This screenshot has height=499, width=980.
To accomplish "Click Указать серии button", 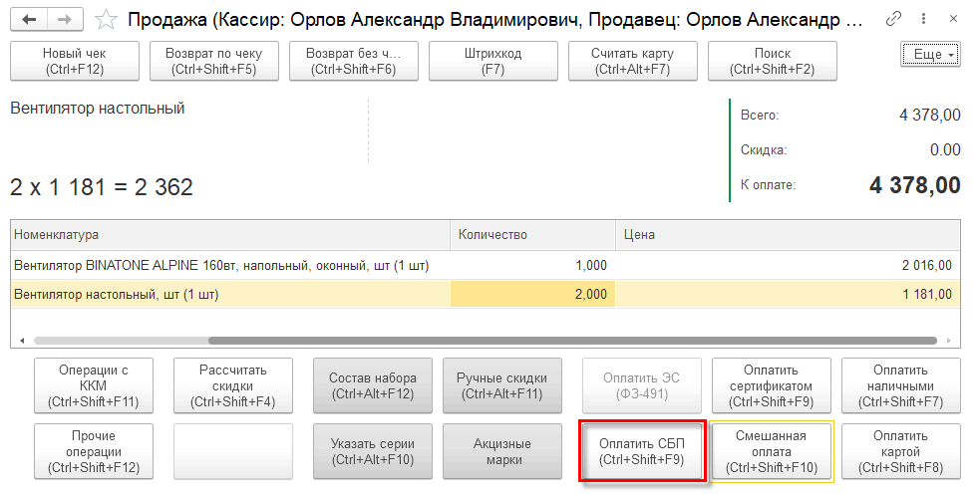I will 373,451.
